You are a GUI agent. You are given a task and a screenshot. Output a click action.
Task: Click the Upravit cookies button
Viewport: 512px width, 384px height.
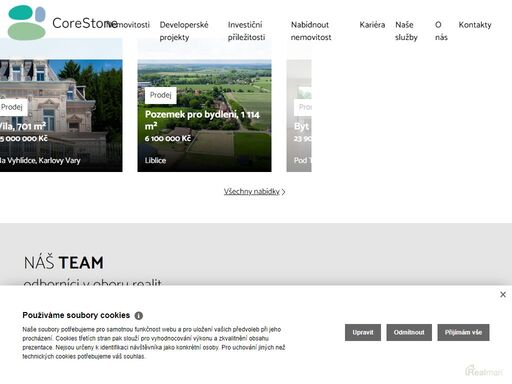point(363,332)
